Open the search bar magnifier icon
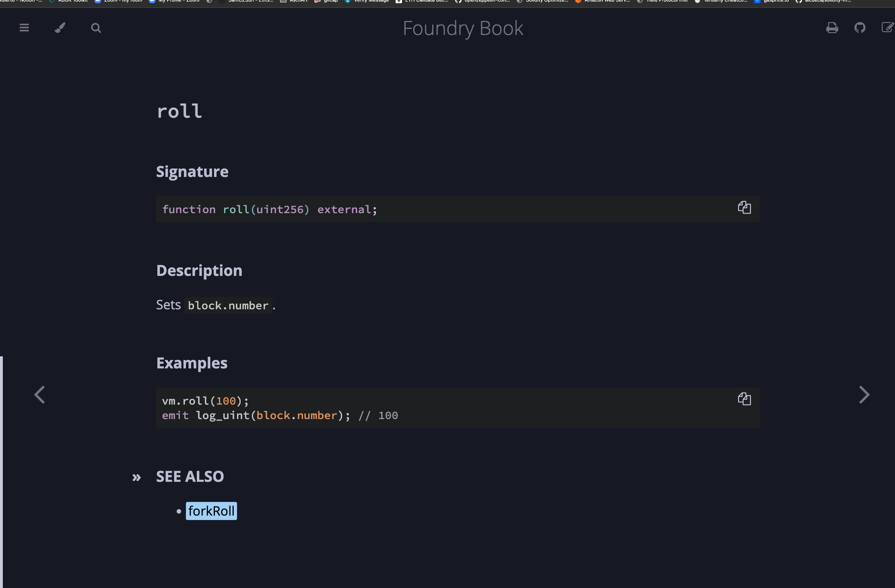 coord(96,28)
